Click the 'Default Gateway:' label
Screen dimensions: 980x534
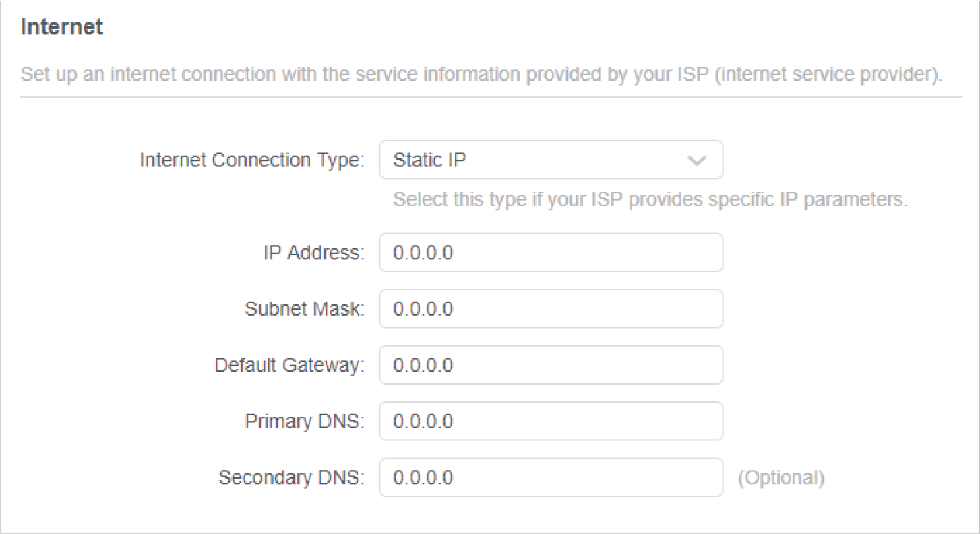(x=289, y=365)
